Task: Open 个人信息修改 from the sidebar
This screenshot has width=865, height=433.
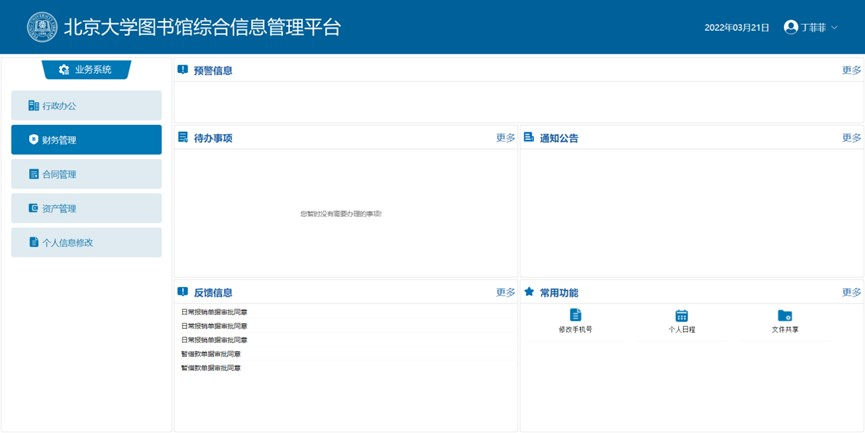Action: (x=86, y=242)
